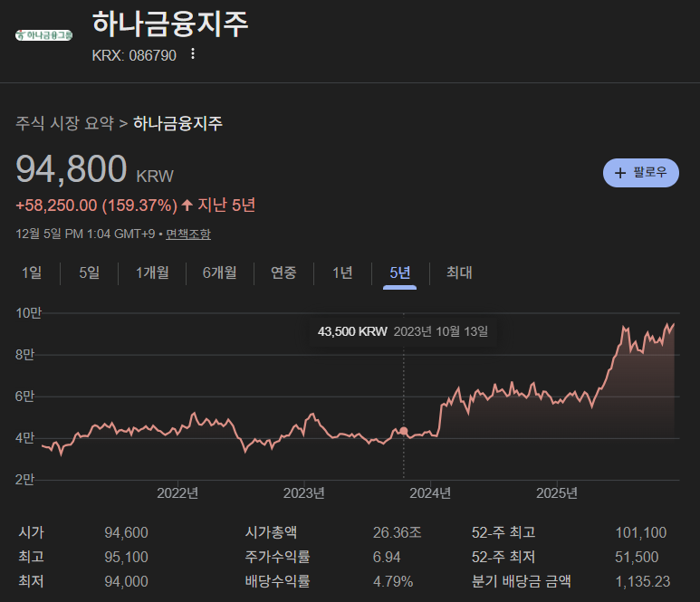Click the 2만 y-axis label
Viewport: 700px width, 602px height.
coord(24,480)
